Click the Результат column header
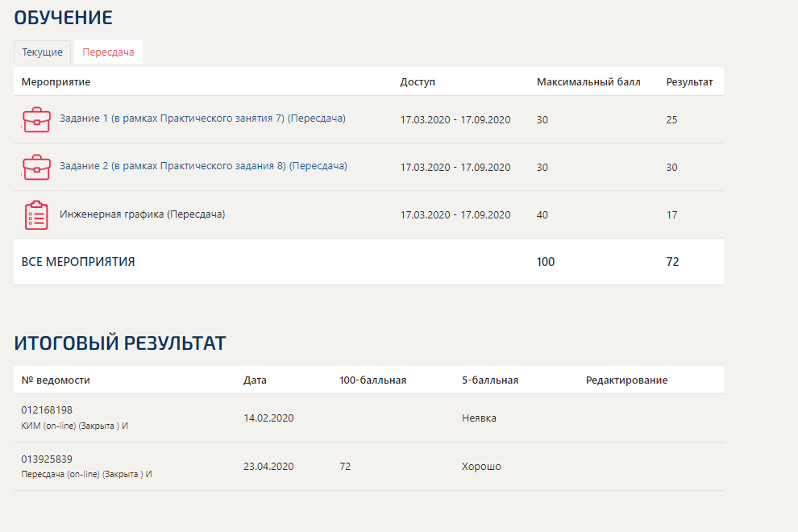Screen dimensions: 798x532 690,82
